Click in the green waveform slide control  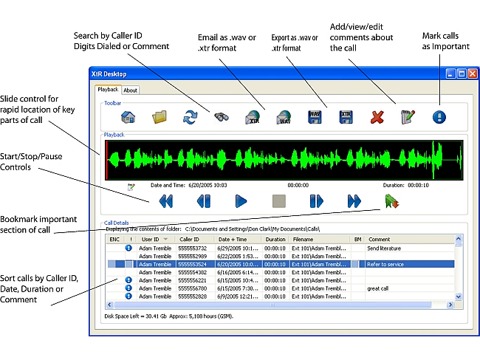284,160
